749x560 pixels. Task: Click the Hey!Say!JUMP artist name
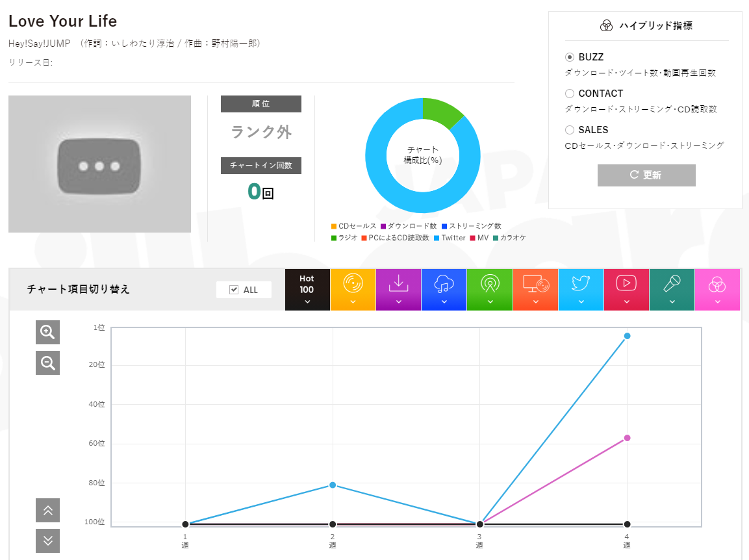pyautogui.click(x=39, y=44)
